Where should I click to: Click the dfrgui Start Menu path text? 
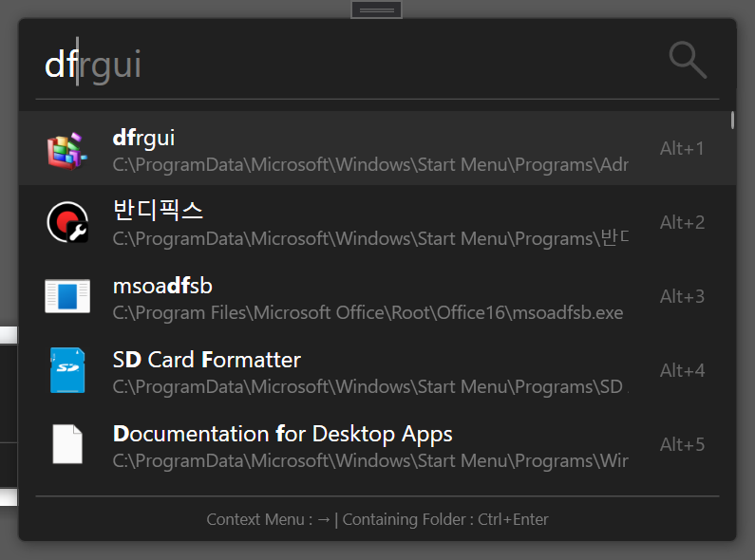[370, 164]
